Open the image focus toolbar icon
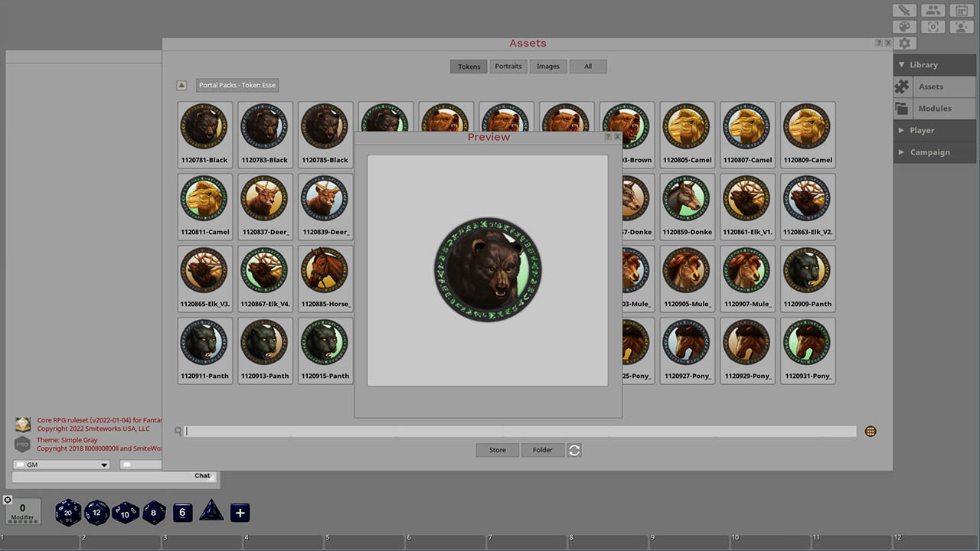This screenshot has height=551, width=980. [x=933, y=26]
